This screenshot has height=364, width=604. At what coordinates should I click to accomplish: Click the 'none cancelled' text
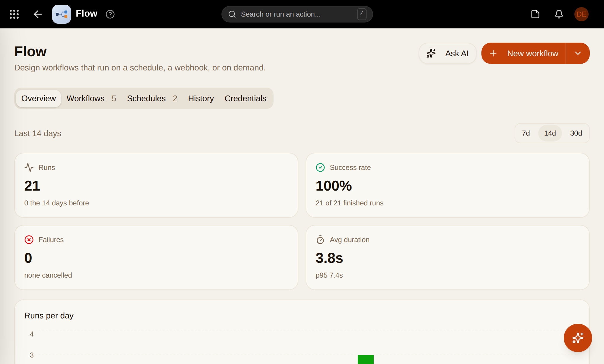coord(48,275)
